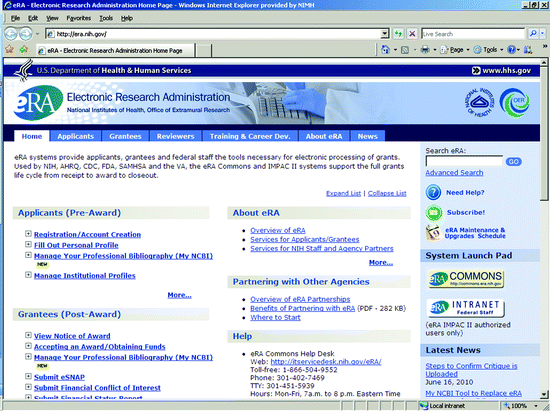Open Services for Applicants/Grantees link
This screenshot has width=550, height=411.
304,240
